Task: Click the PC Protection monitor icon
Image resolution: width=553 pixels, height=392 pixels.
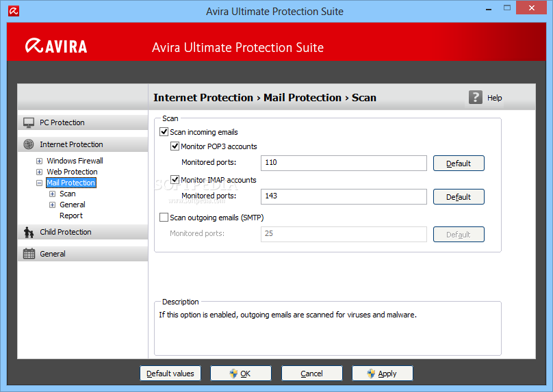Action: [x=29, y=122]
